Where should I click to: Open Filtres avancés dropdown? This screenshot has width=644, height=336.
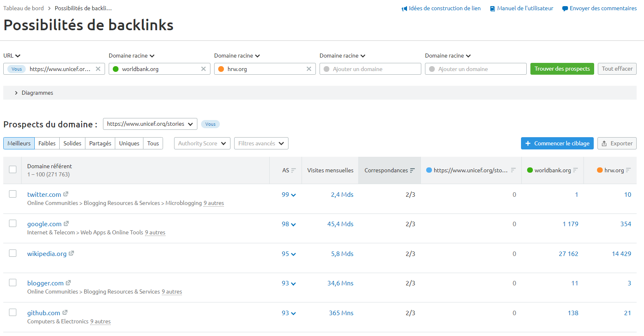261,143
